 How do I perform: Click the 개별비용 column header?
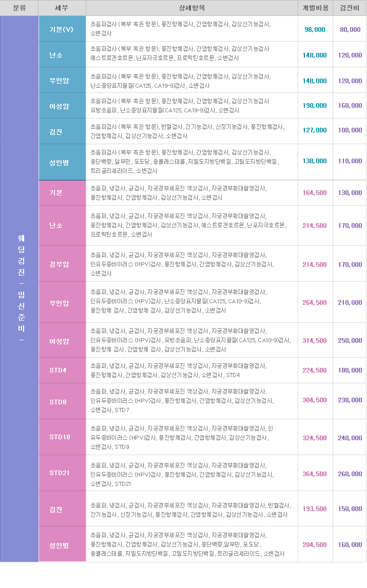click(315, 8)
